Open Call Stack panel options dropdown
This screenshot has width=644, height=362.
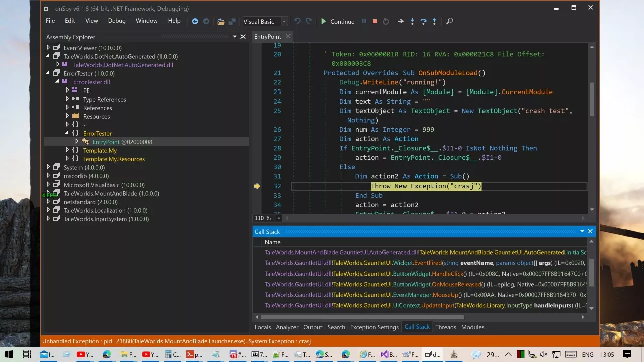coord(582,231)
